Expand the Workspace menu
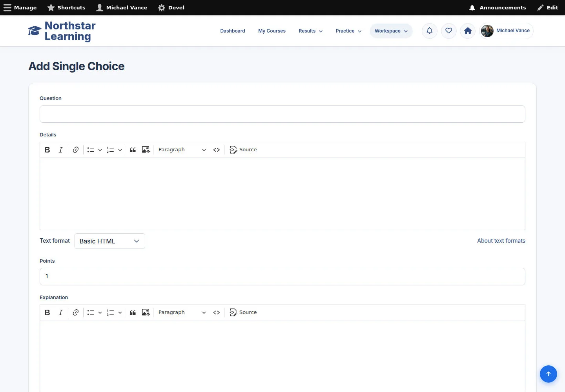This screenshot has width=565, height=392. point(391,31)
